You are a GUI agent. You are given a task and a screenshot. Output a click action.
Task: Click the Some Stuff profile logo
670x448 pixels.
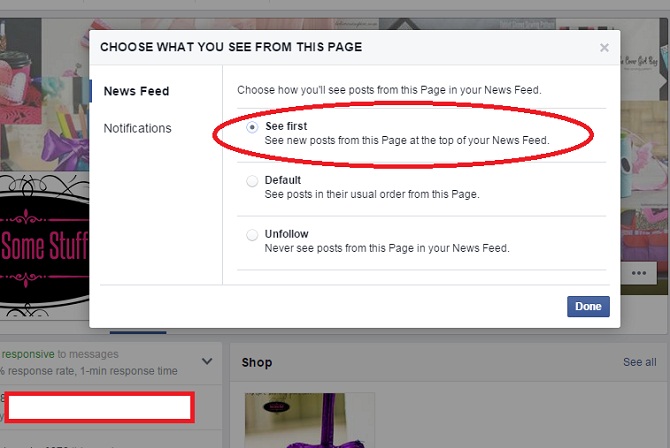[x=44, y=246]
